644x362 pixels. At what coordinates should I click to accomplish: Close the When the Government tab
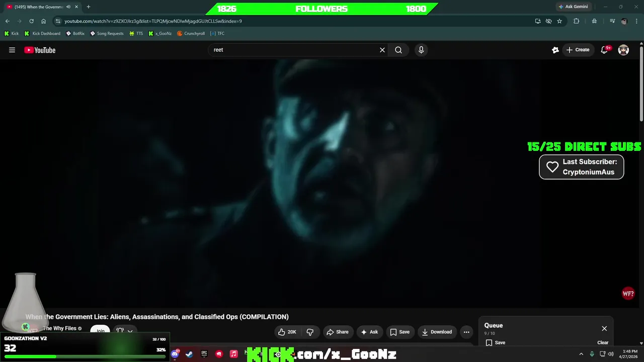tap(75, 7)
